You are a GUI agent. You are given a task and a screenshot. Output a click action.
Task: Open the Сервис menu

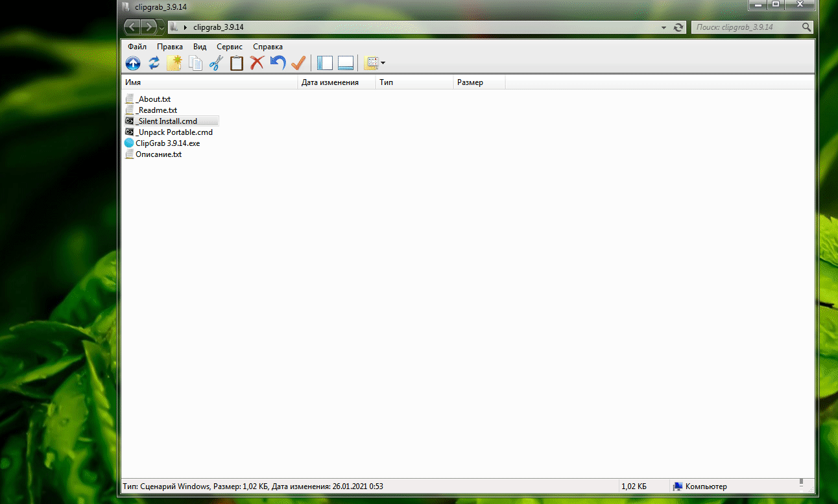coord(230,47)
